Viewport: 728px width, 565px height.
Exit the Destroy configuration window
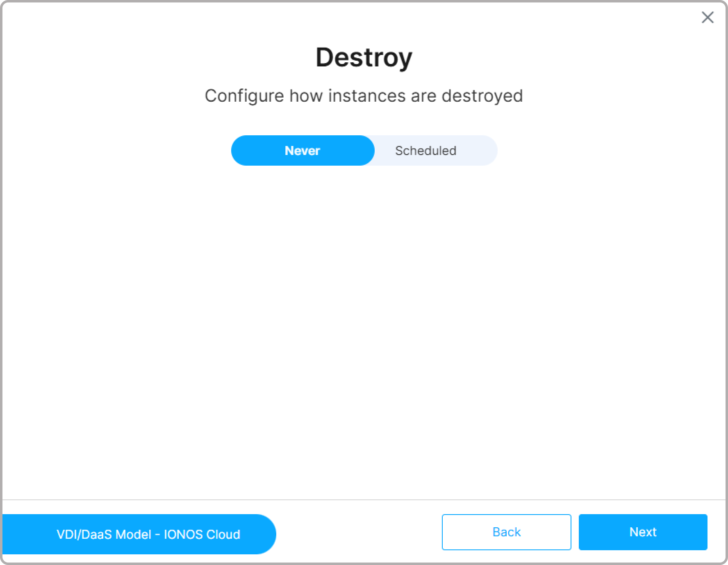pyautogui.click(x=708, y=18)
